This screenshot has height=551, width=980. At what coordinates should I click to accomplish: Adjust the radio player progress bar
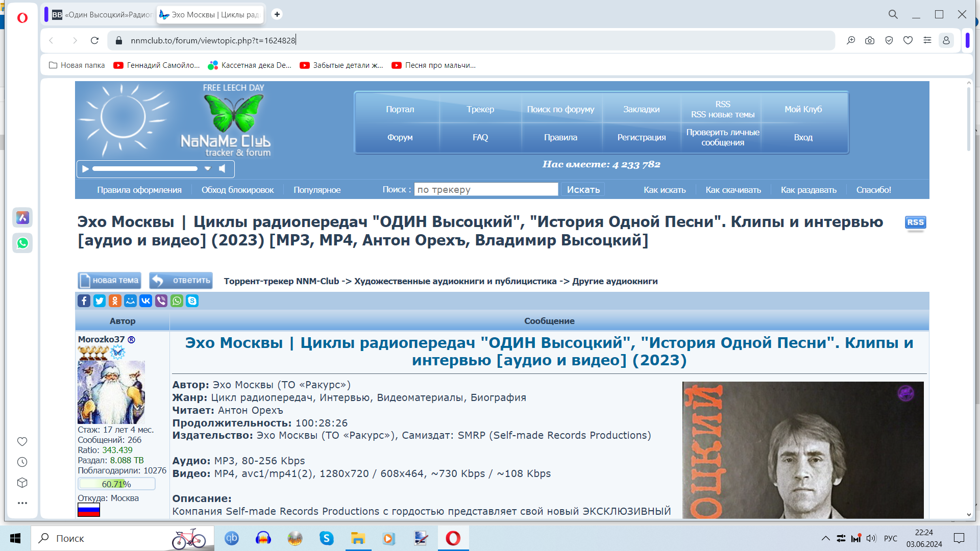[x=145, y=169]
